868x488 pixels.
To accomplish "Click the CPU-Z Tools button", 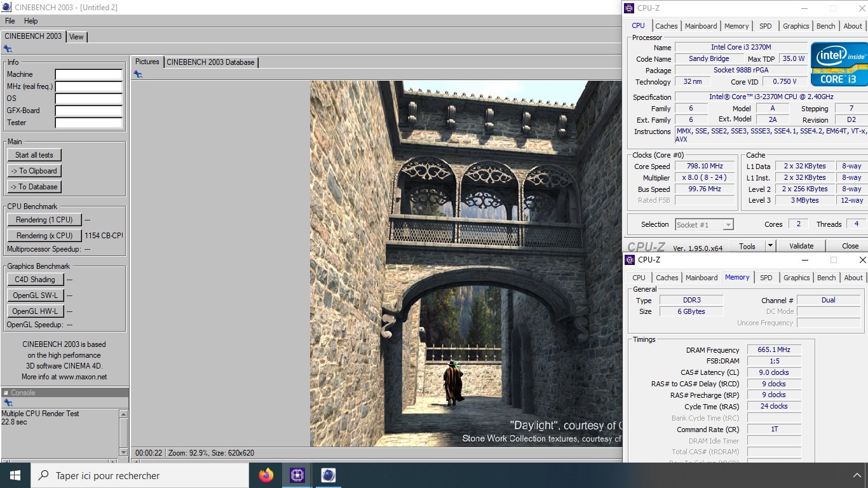I will (747, 246).
